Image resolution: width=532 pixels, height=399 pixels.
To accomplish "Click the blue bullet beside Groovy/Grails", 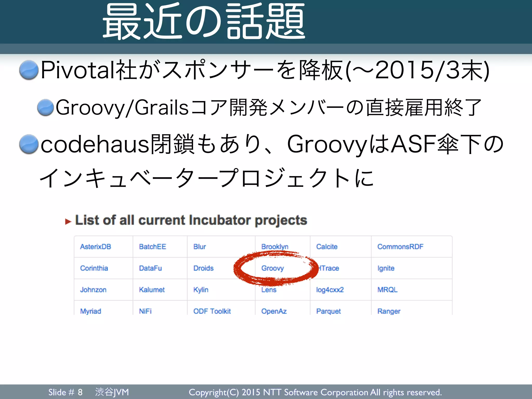I will point(45,107).
